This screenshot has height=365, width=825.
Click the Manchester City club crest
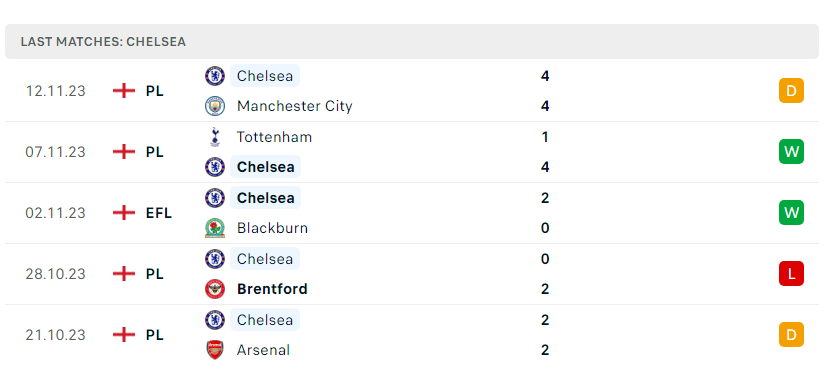tap(215, 106)
